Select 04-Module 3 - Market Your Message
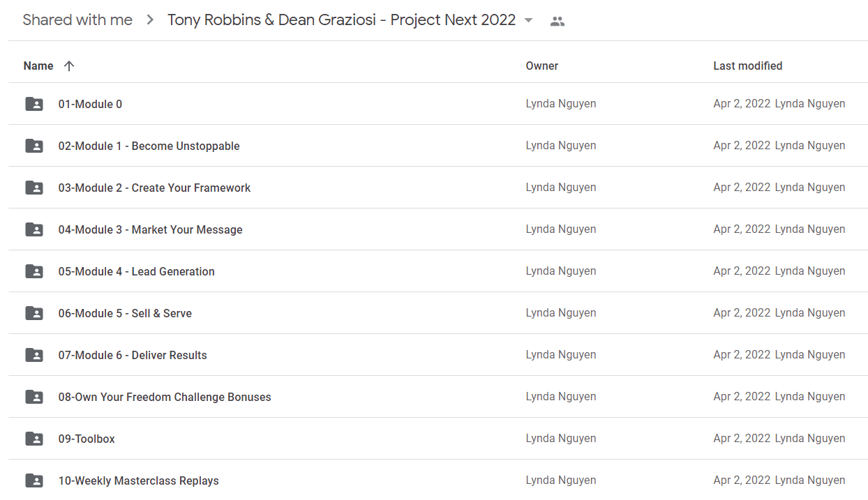Viewport: 868px width, 500px height. pyautogui.click(x=150, y=229)
